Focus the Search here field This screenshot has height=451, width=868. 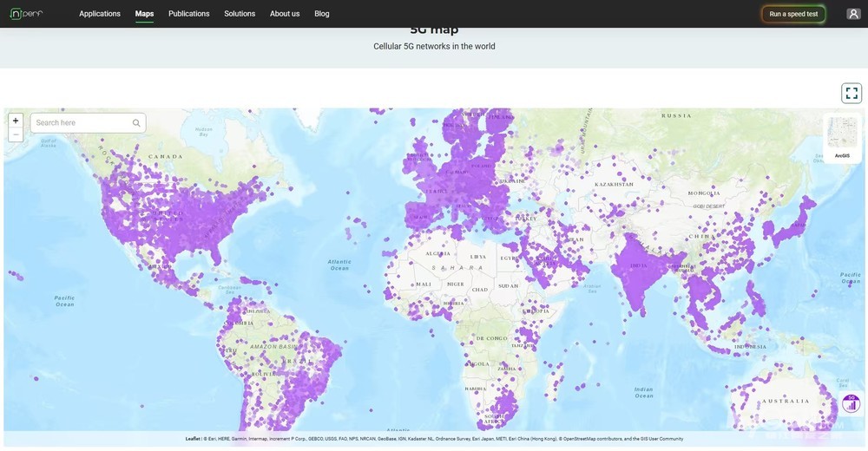pos(82,123)
